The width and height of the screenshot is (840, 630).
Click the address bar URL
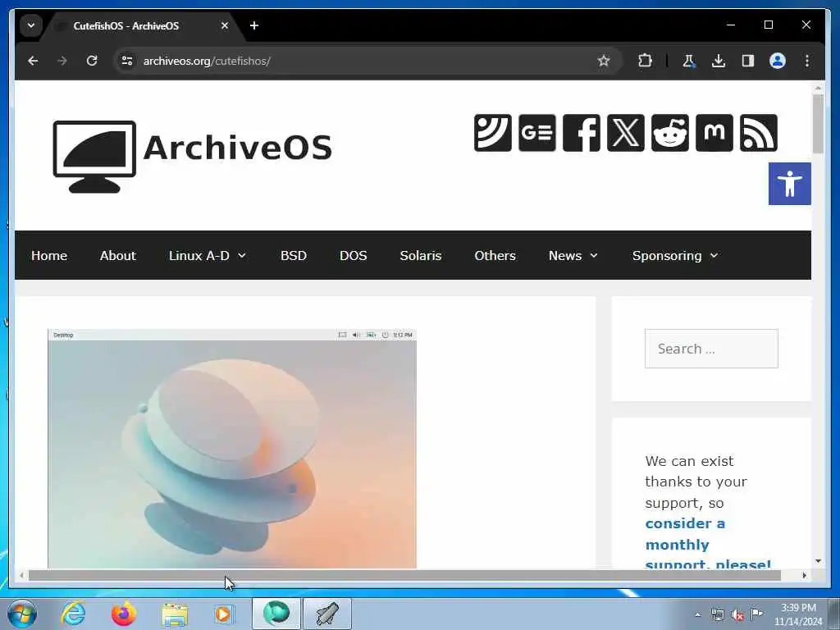click(x=207, y=61)
